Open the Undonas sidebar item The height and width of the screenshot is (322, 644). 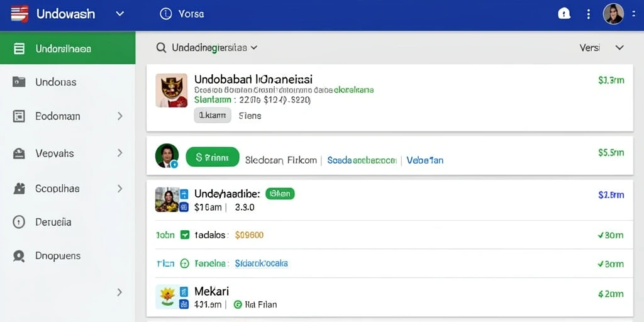point(56,82)
